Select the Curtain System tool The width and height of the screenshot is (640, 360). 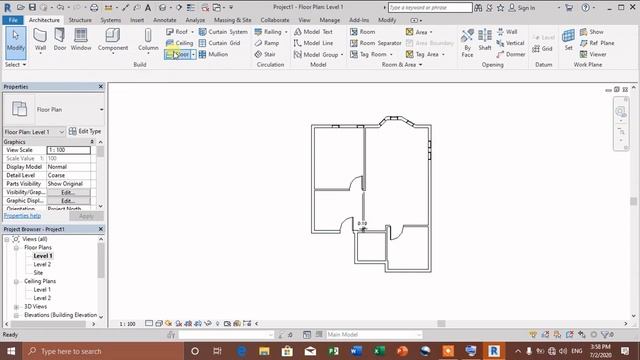coord(223,31)
